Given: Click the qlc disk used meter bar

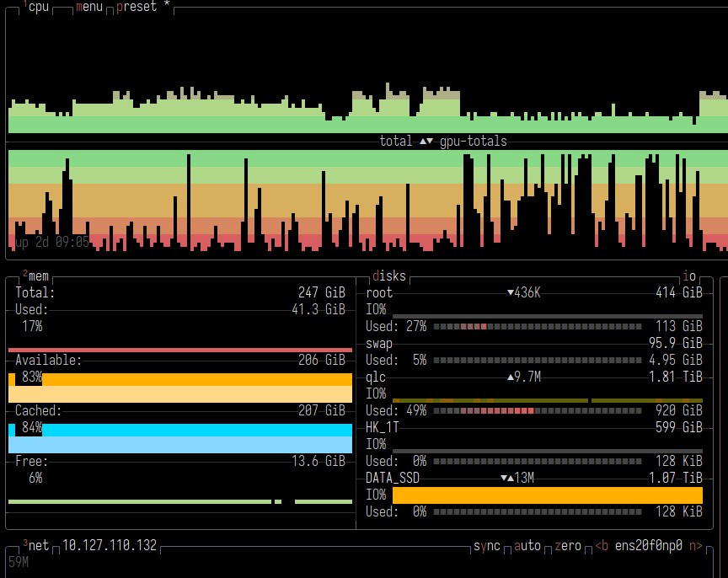Looking at the screenshot, I should coord(538,411).
